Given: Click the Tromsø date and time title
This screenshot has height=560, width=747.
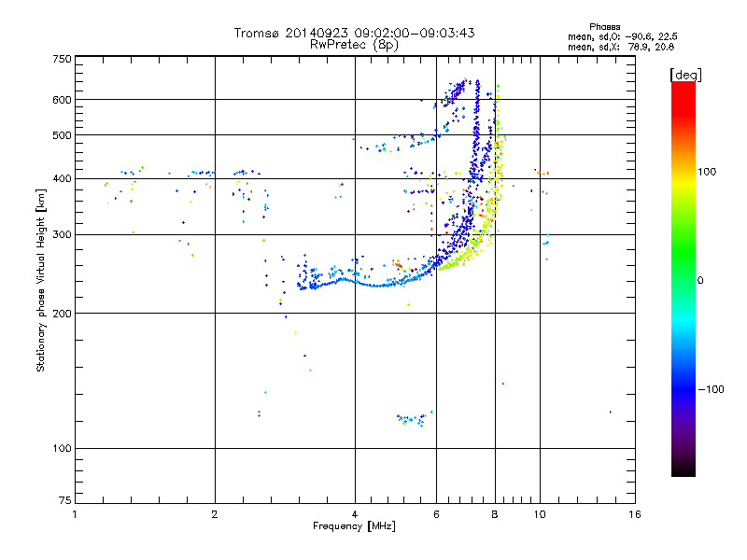Looking at the screenshot, I should point(354,33).
